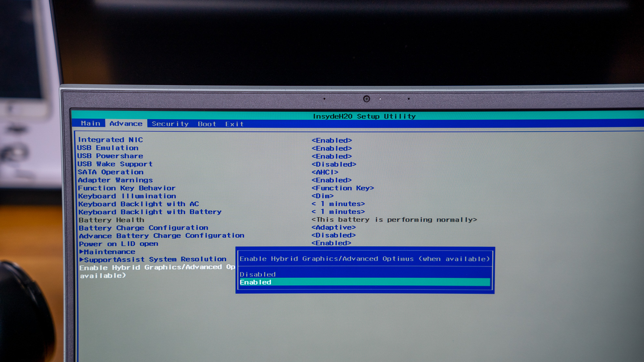Switch to the Boot tab

coord(207,124)
